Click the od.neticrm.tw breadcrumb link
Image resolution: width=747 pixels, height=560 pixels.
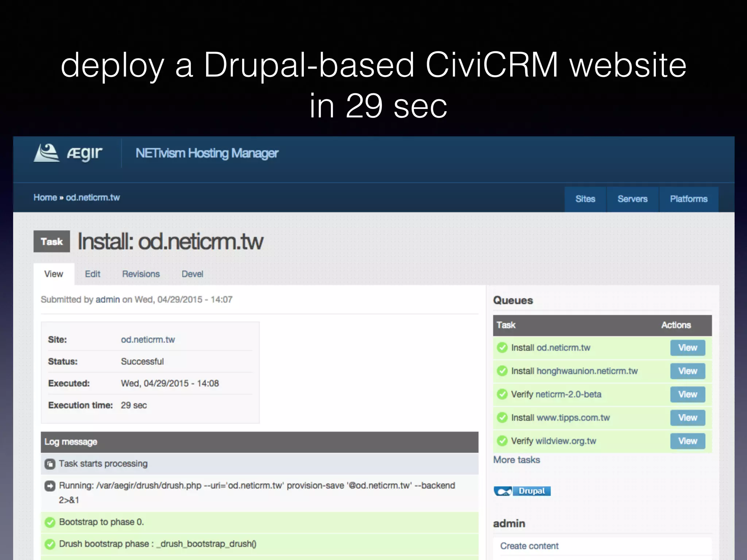coord(93,198)
